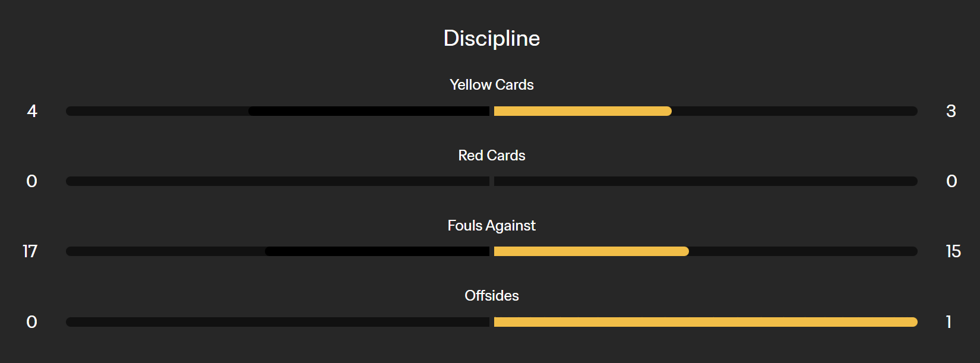
Task: Click the right Red Cards value of 0
Action: tap(951, 181)
